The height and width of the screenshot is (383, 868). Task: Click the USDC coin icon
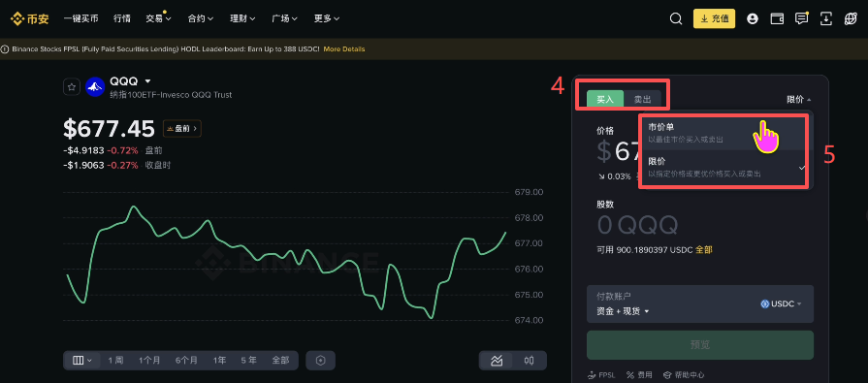click(x=765, y=303)
